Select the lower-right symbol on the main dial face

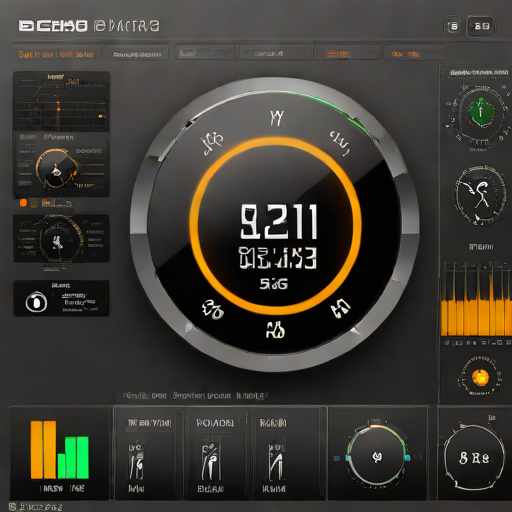pos(340,308)
